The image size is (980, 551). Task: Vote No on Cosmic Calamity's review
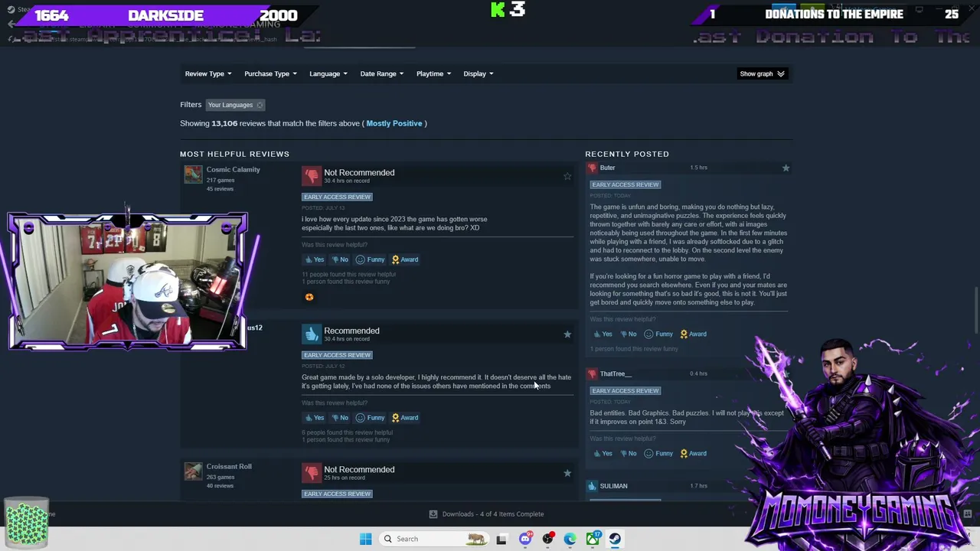point(340,259)
